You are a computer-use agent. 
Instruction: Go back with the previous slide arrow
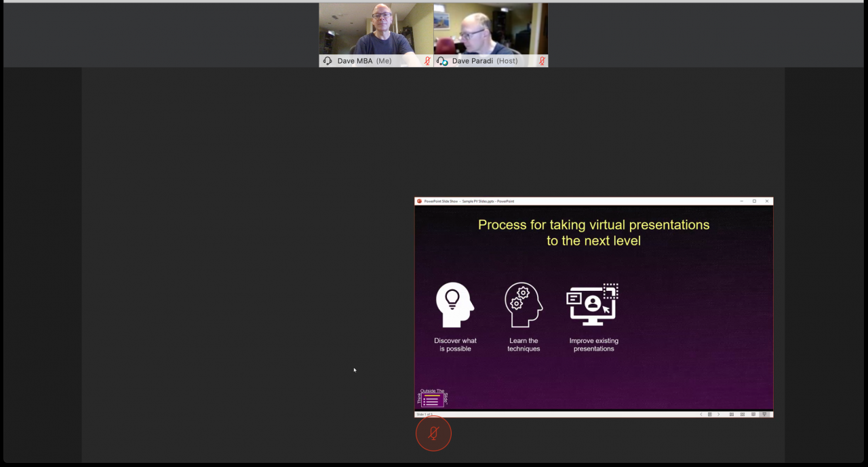(x=701, y=414)
